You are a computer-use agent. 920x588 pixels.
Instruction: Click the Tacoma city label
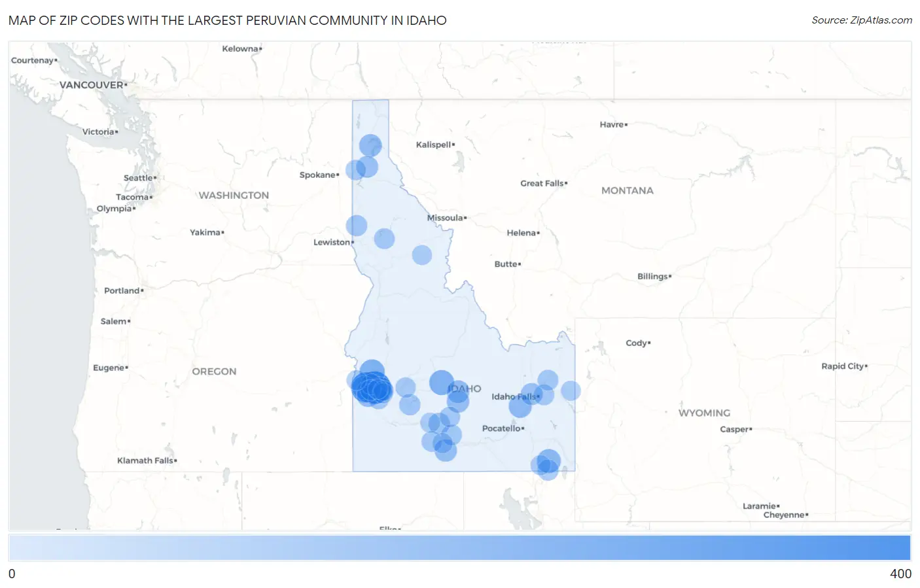tap(133, 197)
